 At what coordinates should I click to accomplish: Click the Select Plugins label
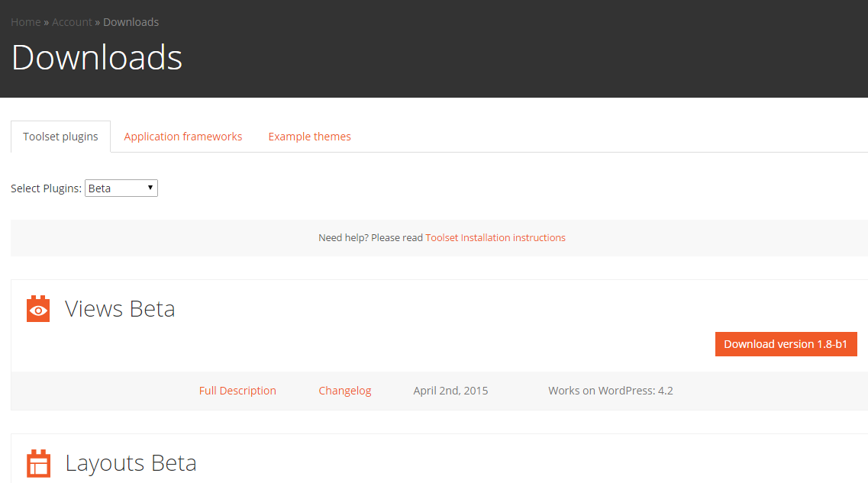46,188
